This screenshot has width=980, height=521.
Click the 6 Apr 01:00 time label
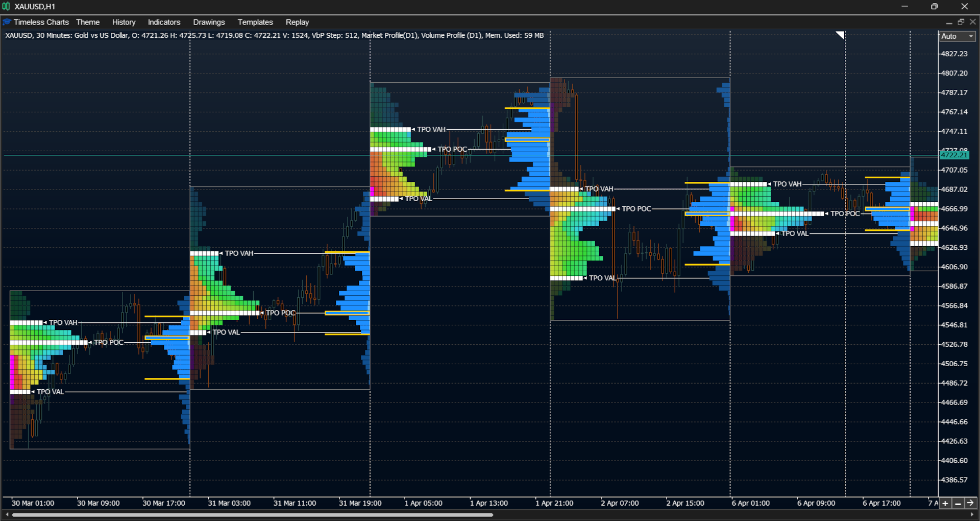[751, 504]
